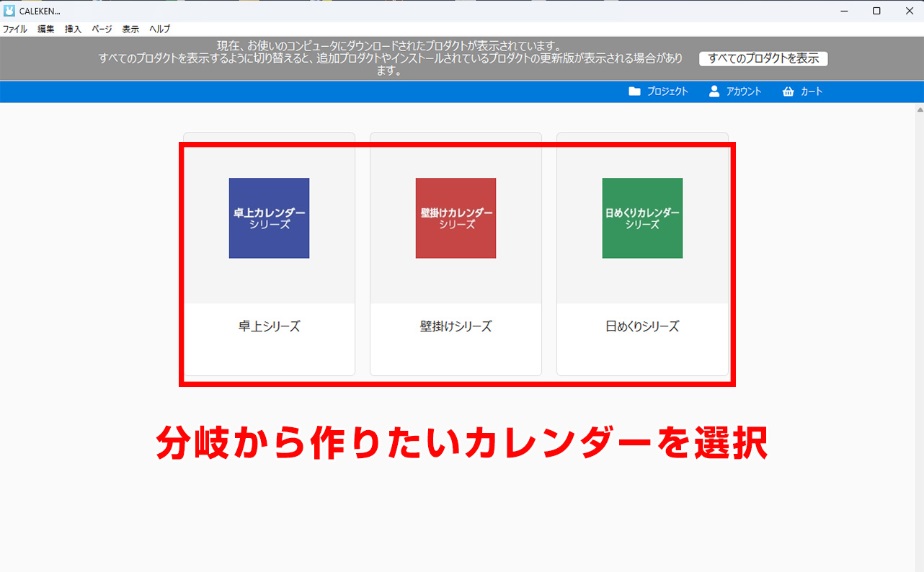The width and height of the screenshot is (924, 572).
Task: Close the CALEKEN window
Action: click(x=907, y=11)
